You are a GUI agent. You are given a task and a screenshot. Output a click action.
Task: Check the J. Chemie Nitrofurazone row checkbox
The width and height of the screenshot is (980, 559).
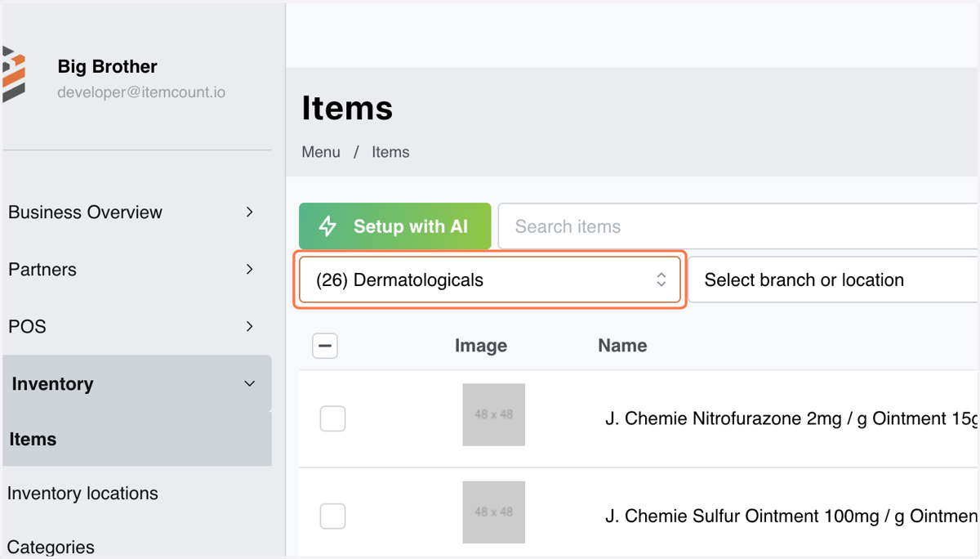click(332, 418)
